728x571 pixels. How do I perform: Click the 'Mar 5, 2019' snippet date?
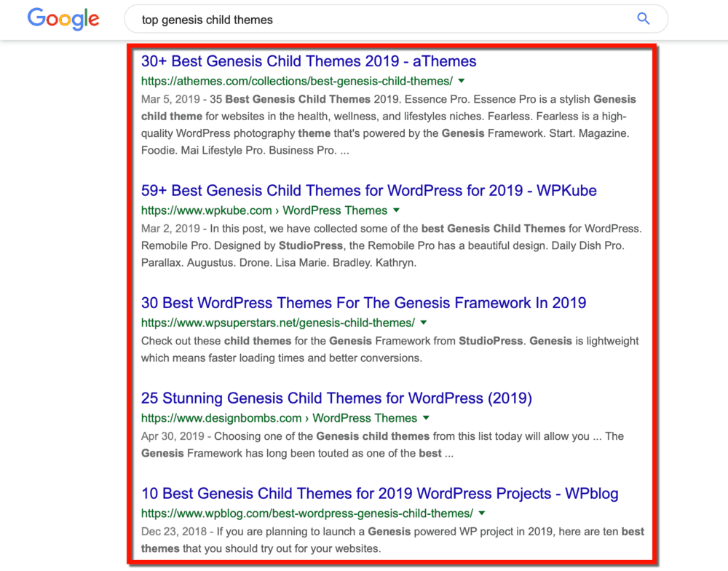[170, 100]
